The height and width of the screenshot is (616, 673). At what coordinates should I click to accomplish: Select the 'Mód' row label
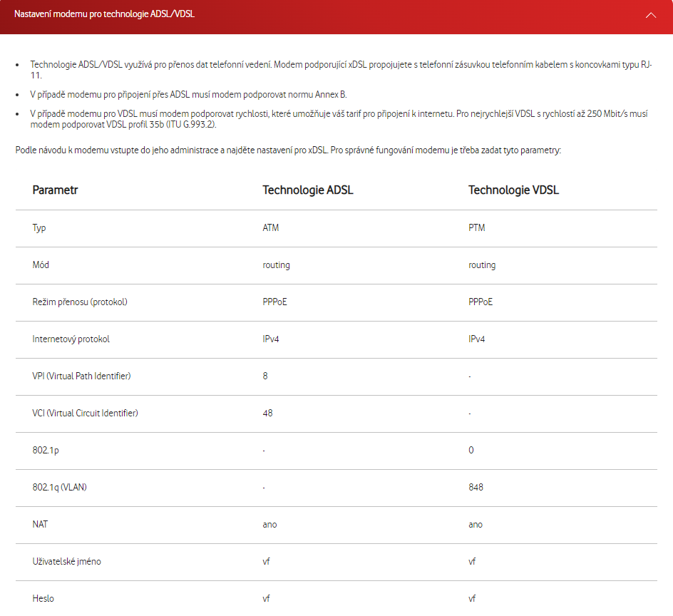[x=41, y=265]
